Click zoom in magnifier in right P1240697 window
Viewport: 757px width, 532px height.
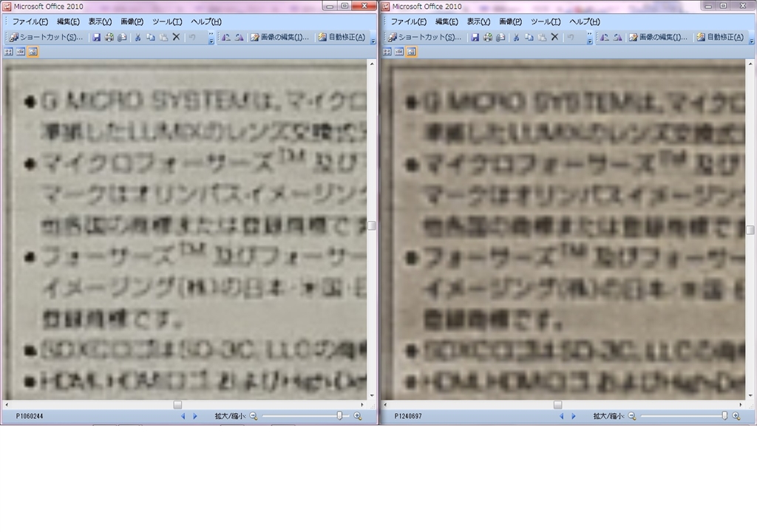click(x=736, y=416)
